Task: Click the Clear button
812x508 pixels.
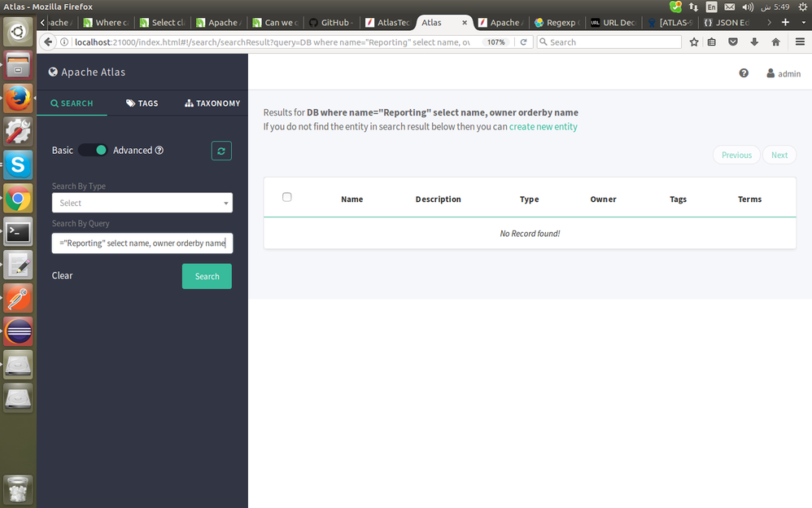Action: tap(62, 276)
